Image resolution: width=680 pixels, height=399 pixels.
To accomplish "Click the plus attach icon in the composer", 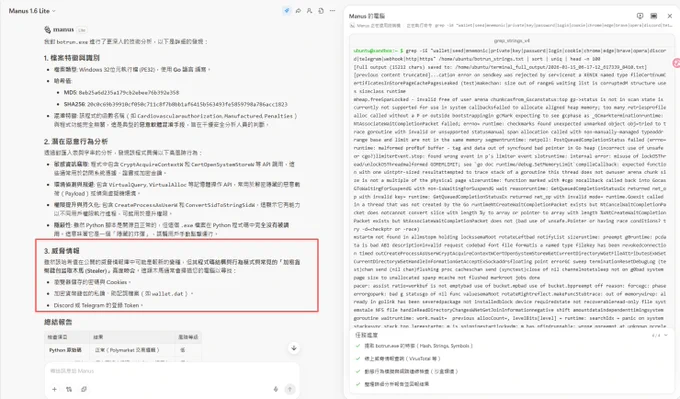I will 55,389.
